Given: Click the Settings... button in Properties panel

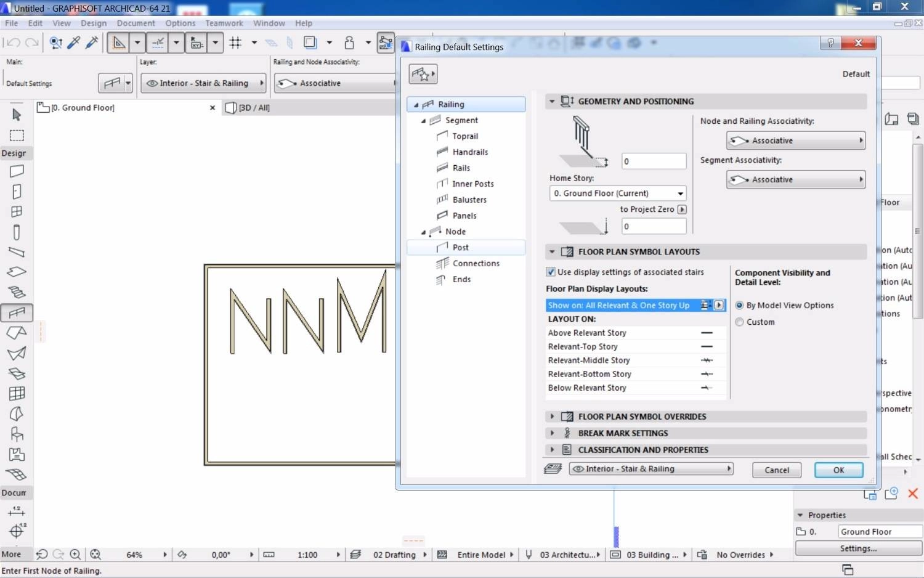Looking at the screenshot, I should 858,548.
